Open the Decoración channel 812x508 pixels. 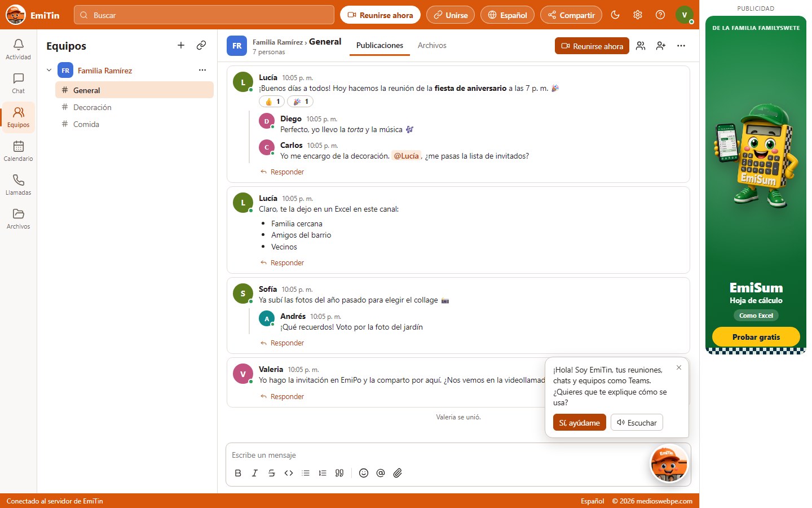pos(134,107)
